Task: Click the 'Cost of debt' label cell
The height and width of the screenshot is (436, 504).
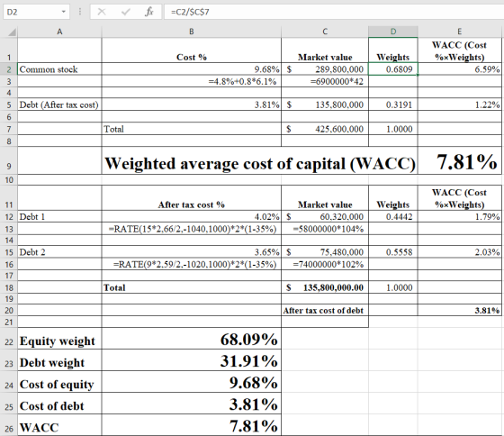Action: coord(59,404)
